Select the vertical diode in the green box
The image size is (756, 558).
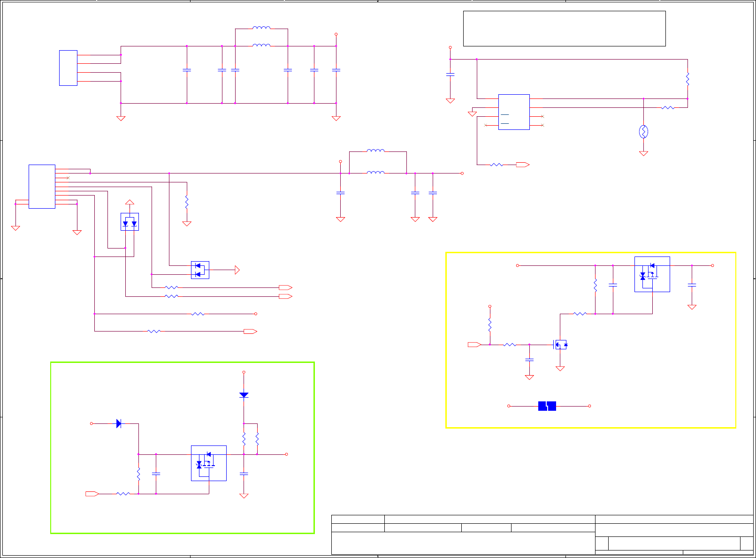(244, 395)
